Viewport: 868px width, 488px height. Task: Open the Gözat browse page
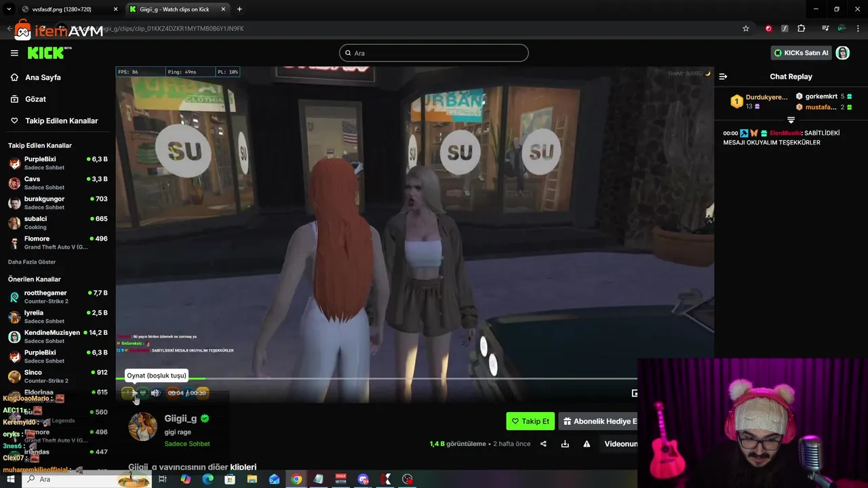pyautogui.click(x=35, y=99)
